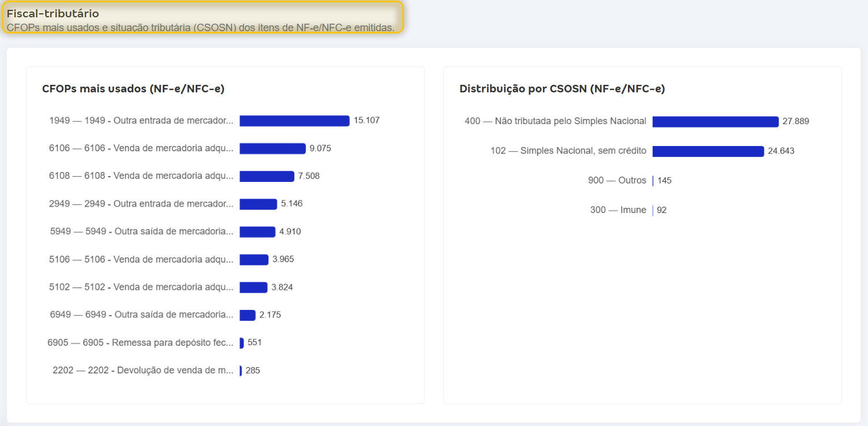Click the 6108 Venda de mercadoria label
Image resolution: width=868 pixels, height=426 pixels.
pos(141,176)
